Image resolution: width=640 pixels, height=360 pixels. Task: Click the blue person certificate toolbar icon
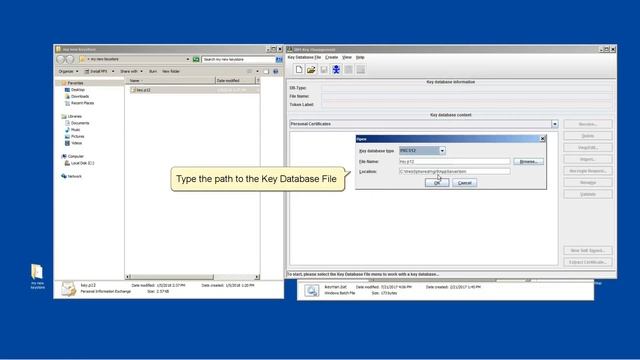(x=336, y=69)
